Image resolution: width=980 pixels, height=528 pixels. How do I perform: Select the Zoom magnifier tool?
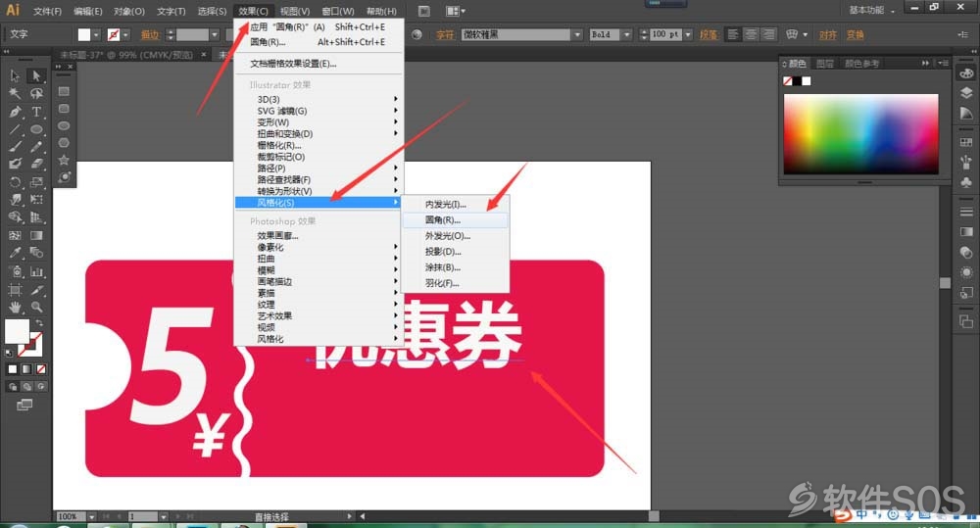point(37,307)
